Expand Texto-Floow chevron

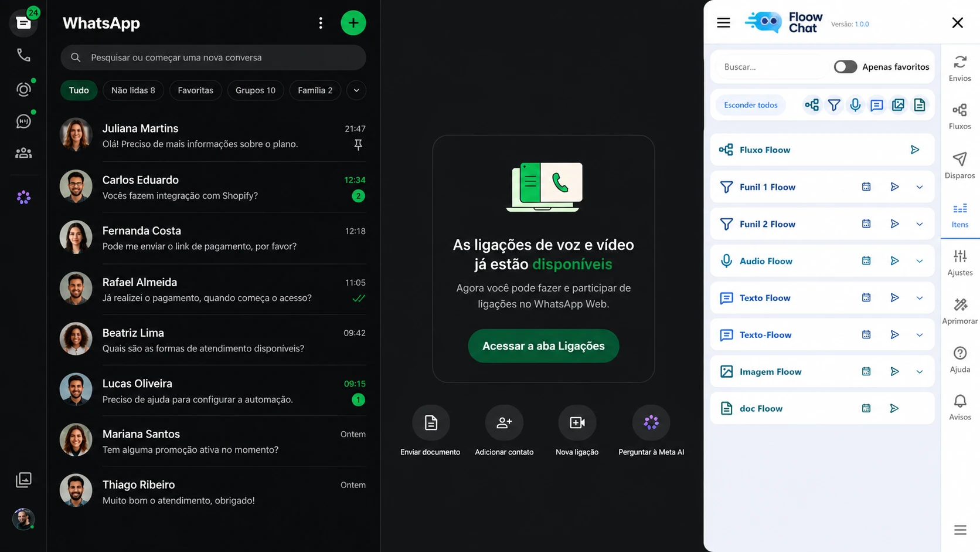(920, 335)
